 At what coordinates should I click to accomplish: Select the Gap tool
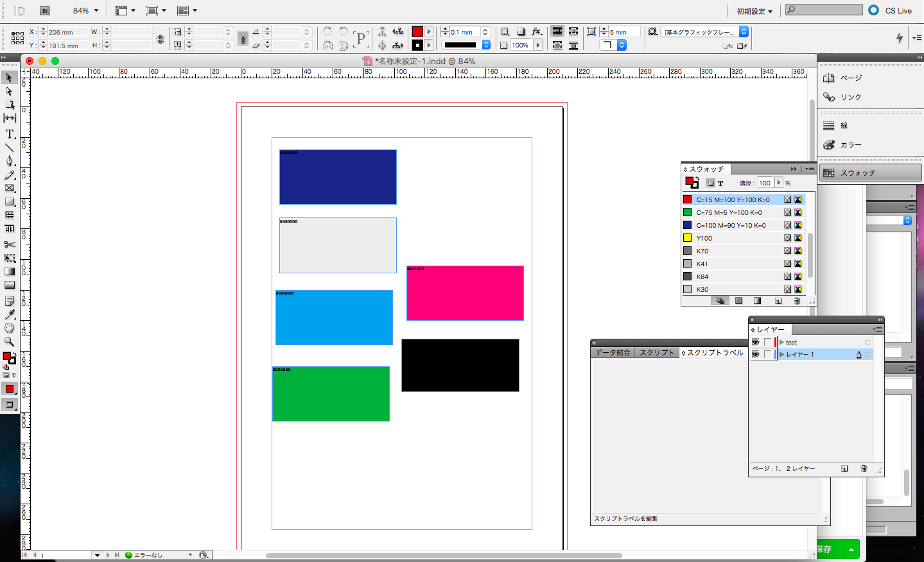click(x=9, y=118)
